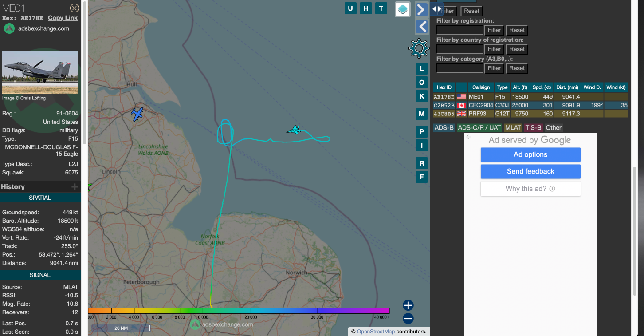Click the Canadian flag in the CFC2904 row
This screenshot has width=644, height=336.
pos(462,105)
